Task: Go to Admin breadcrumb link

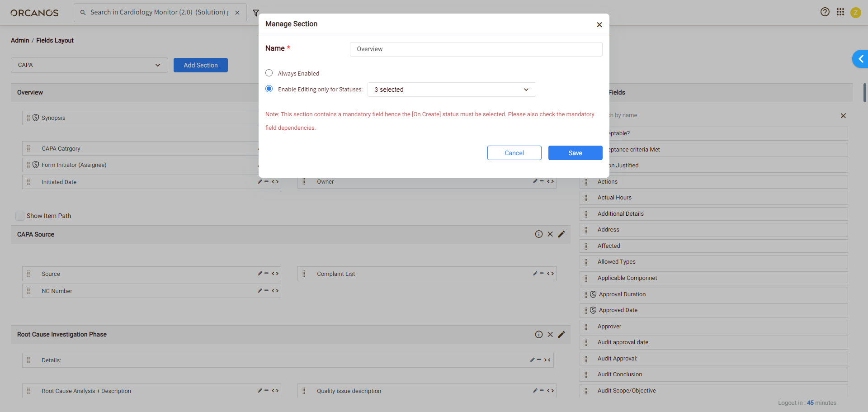Action: 20,40
